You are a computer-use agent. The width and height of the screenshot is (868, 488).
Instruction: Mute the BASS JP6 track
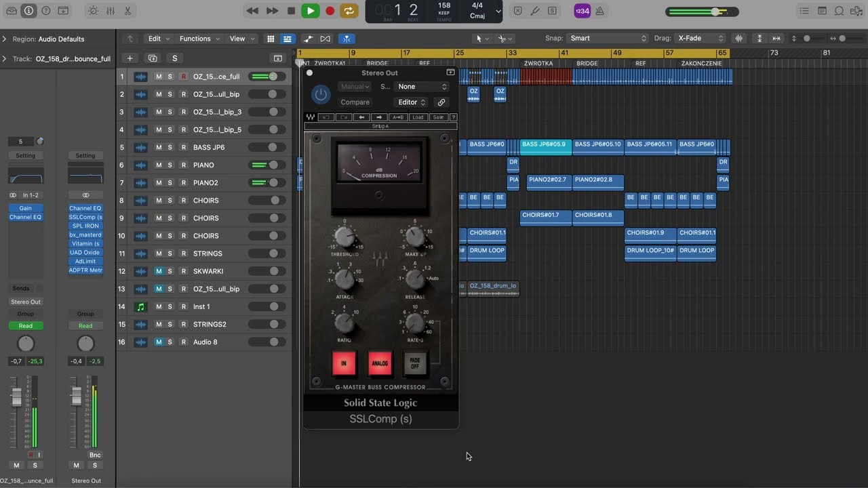pos(159,147)
